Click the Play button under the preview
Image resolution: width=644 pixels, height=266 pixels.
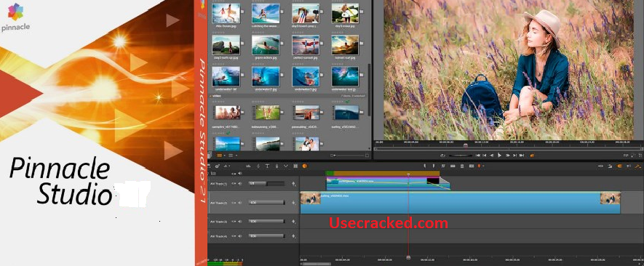[x=499, y=156]
